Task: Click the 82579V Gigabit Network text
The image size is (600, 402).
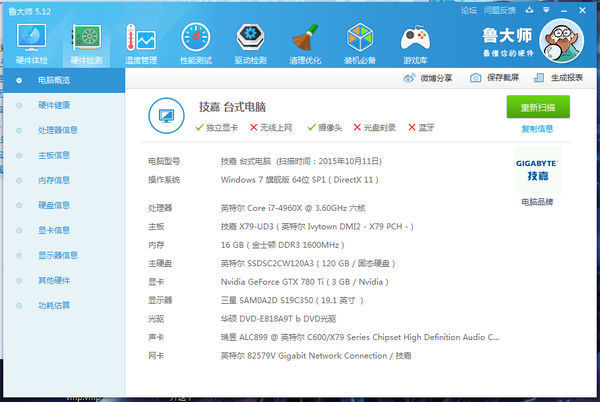Action: [316, 356]
